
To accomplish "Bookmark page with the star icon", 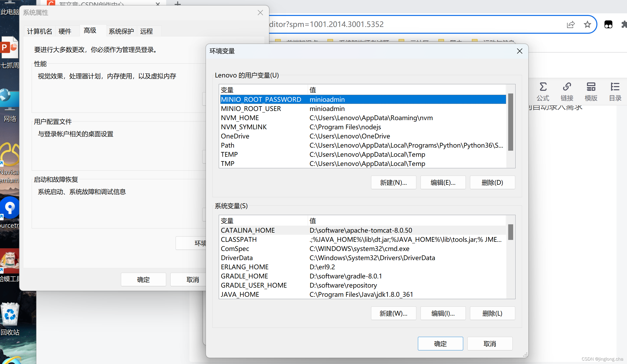I will coord(587,25).
